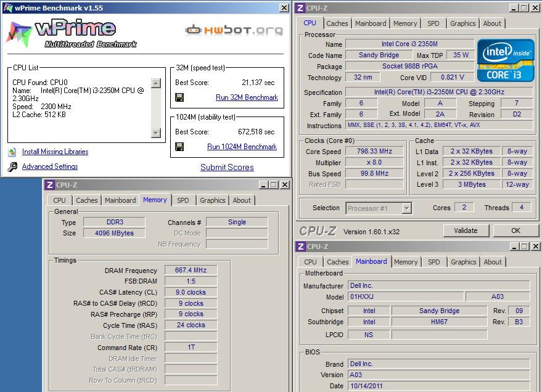The height and width of the screenshot is (392, 542).
Task: Click the HWBOT.org logo in wPrime
Action: pyautogui.click(x=234, y=30)
